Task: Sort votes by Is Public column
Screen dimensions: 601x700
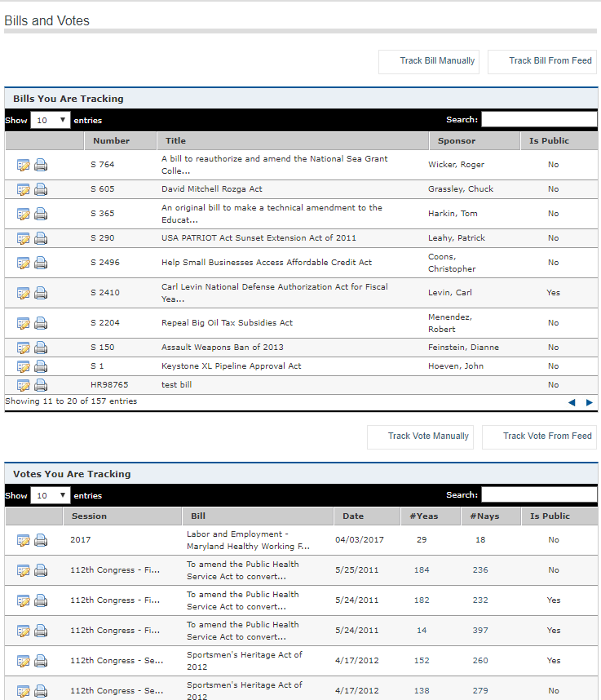Action: point(559,516)
